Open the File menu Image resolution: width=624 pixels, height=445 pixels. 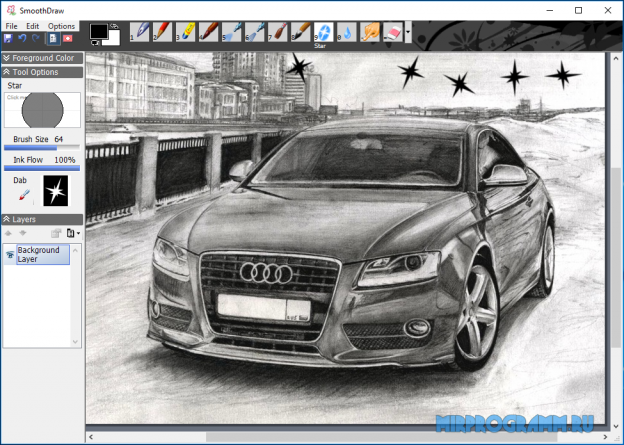click(x=11, y=26)
